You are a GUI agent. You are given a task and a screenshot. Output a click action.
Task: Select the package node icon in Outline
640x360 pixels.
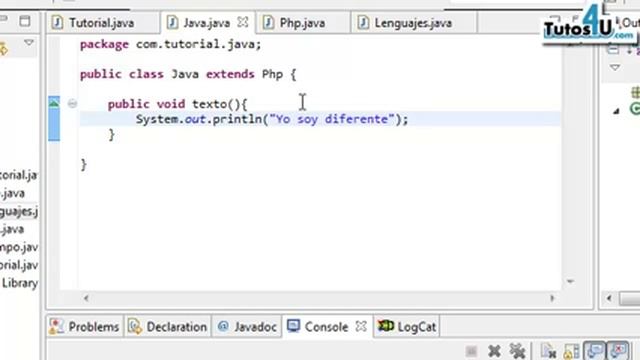pyautogui.click(x=636, y=92)
